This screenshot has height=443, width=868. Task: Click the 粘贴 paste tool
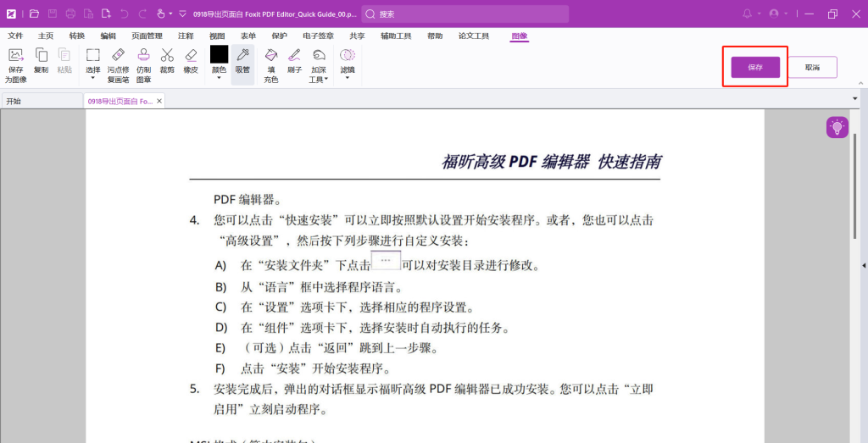pyautogui.click(x=64, y=61)
